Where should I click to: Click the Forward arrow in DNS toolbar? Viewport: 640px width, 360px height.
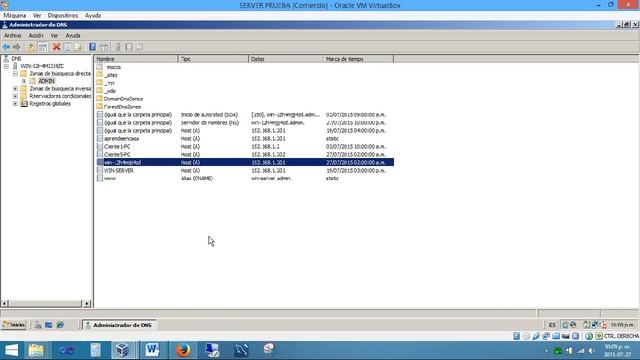(x=17, y=47)
